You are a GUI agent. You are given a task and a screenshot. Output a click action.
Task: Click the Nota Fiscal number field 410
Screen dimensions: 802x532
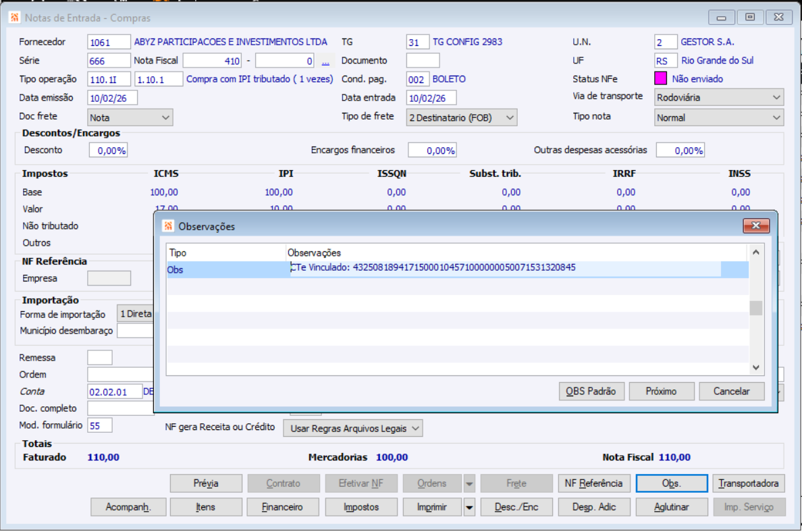coord(212,61)
